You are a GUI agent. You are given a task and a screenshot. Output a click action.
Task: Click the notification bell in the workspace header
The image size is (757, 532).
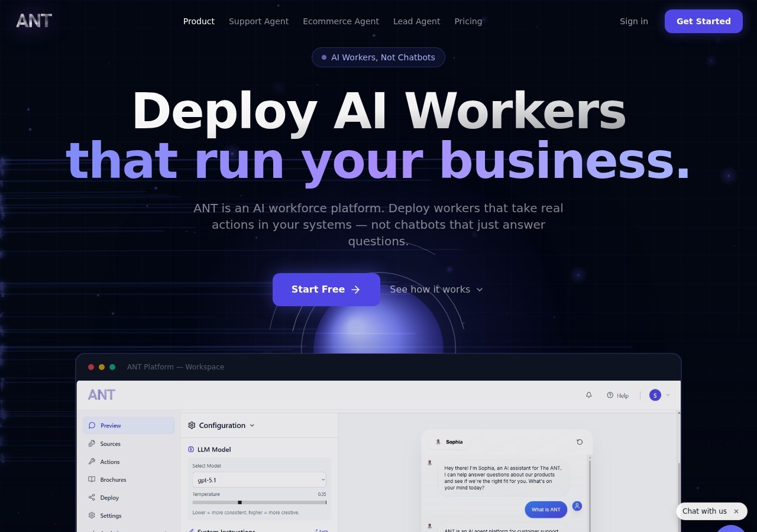point(588,395)
